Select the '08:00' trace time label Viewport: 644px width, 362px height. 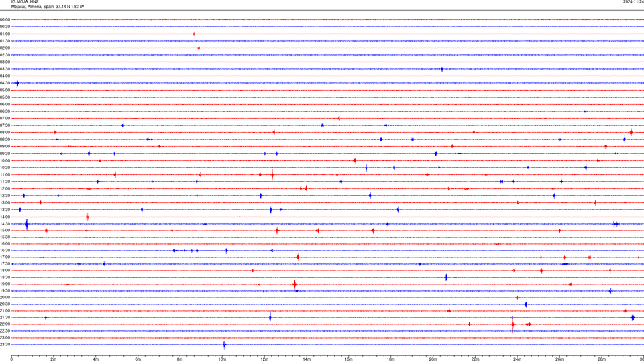pos(5,133)
